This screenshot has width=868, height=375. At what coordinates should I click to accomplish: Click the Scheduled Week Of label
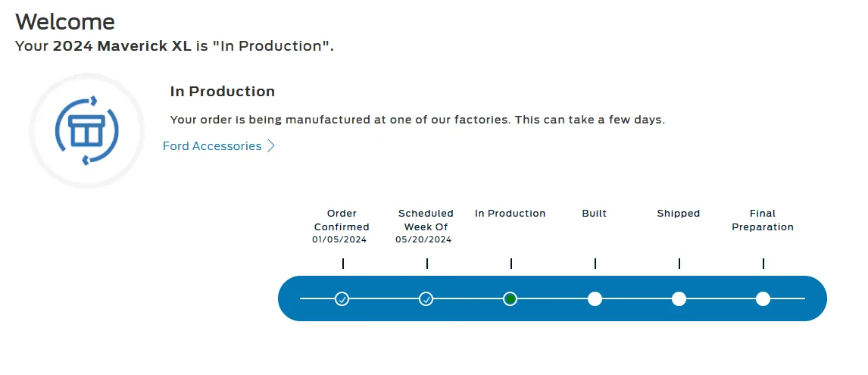pyautogui.click(x=426, y=220)
